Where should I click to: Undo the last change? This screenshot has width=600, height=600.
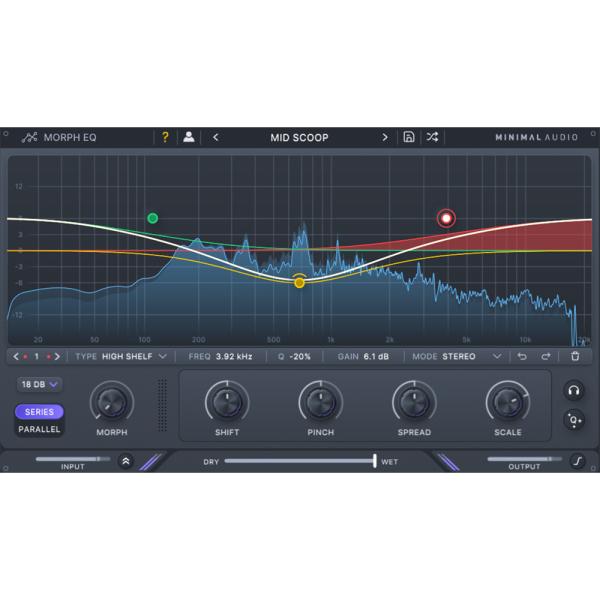(522, 356)
